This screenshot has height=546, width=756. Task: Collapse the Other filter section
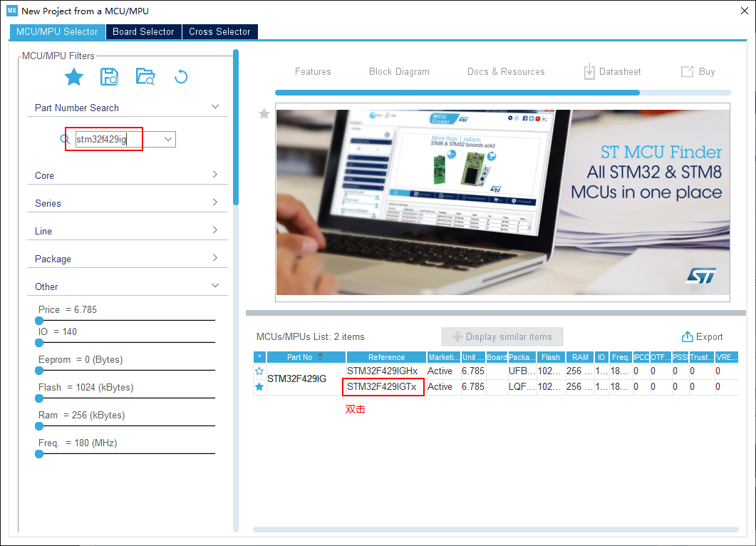pos(215,286)
